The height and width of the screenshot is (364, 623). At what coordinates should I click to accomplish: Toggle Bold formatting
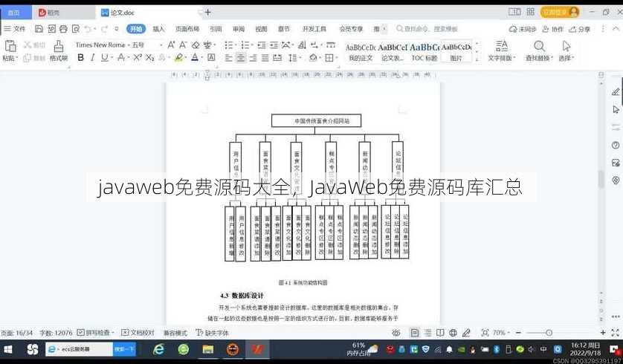click(80, 58)
